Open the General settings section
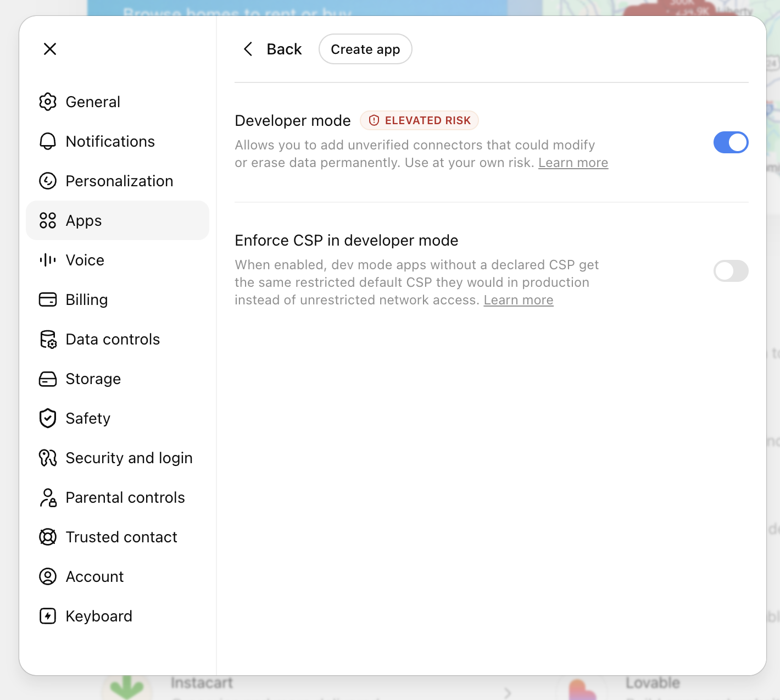Viewport: 780px width, 700px height. coord(118,102)
